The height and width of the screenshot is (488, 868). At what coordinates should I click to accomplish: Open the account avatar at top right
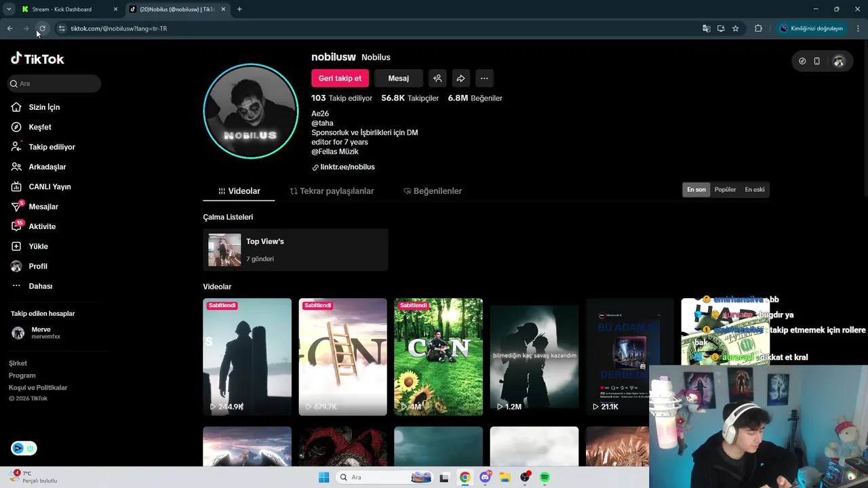[839, 61]
